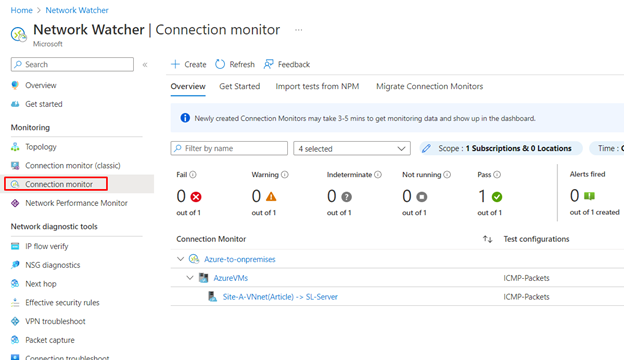Click ICMP-Packets in the SL-Server row
The height and width of the screenshot is (360, 624).
(526, 297)
